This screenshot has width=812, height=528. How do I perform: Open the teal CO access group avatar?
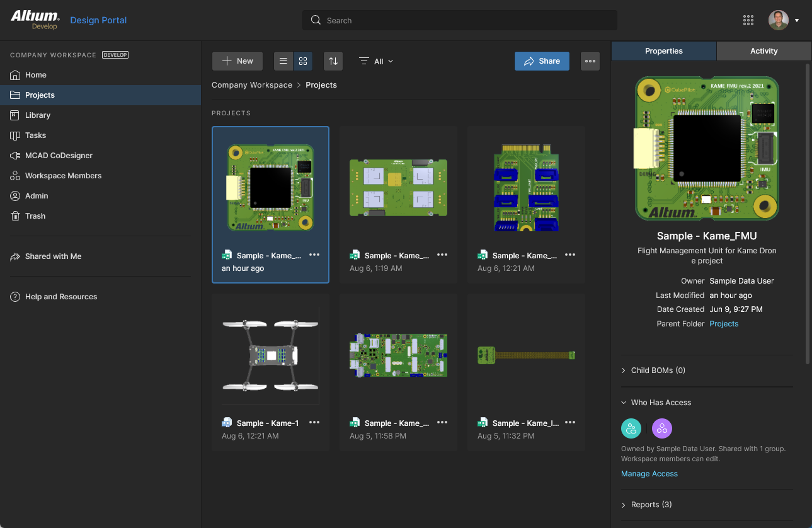pyautogui.click(x=631, y=428)
